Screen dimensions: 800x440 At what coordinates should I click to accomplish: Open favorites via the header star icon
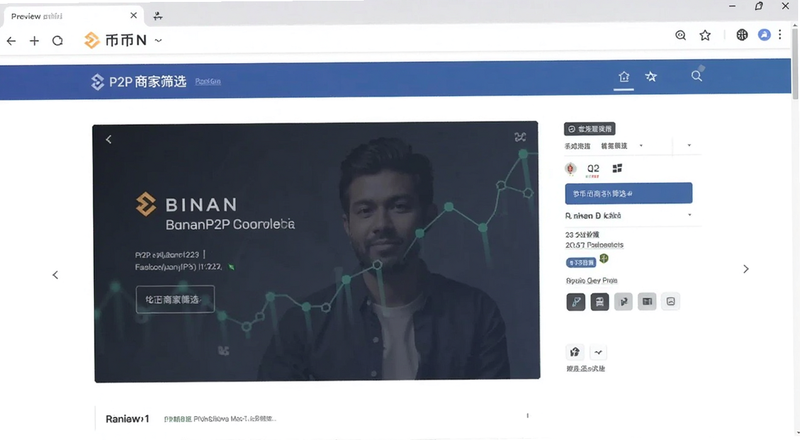pyautogui.click(x=651, y=77)
